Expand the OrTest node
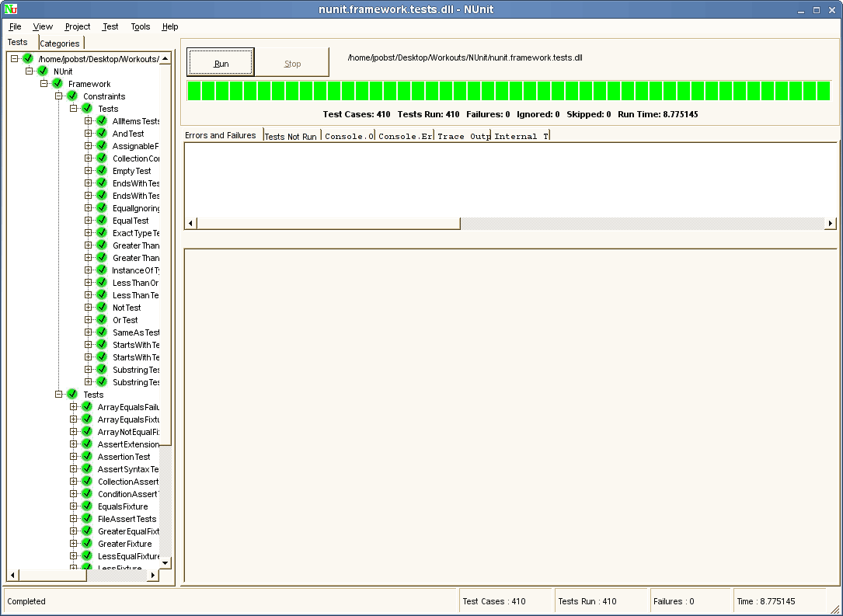Image resolution: width=843 pixels, height=616 pixels. click(88, 319)
